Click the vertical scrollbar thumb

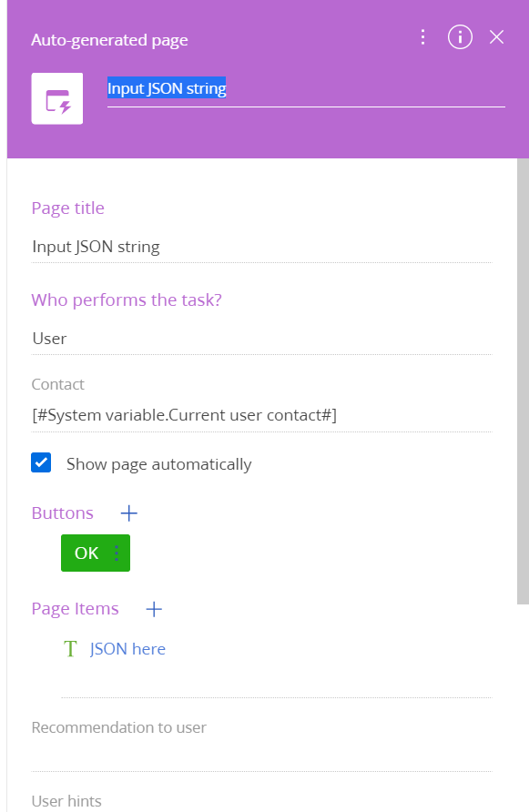point(523,381)
